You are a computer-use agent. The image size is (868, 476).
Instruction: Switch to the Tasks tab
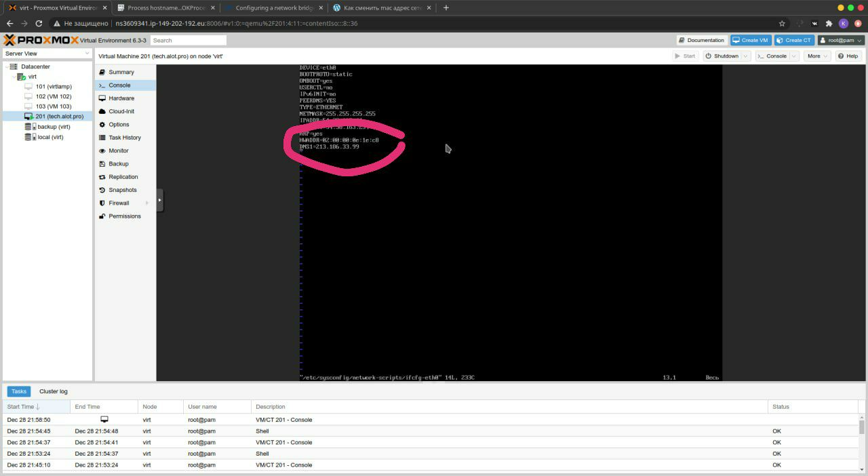coord(19,391)
